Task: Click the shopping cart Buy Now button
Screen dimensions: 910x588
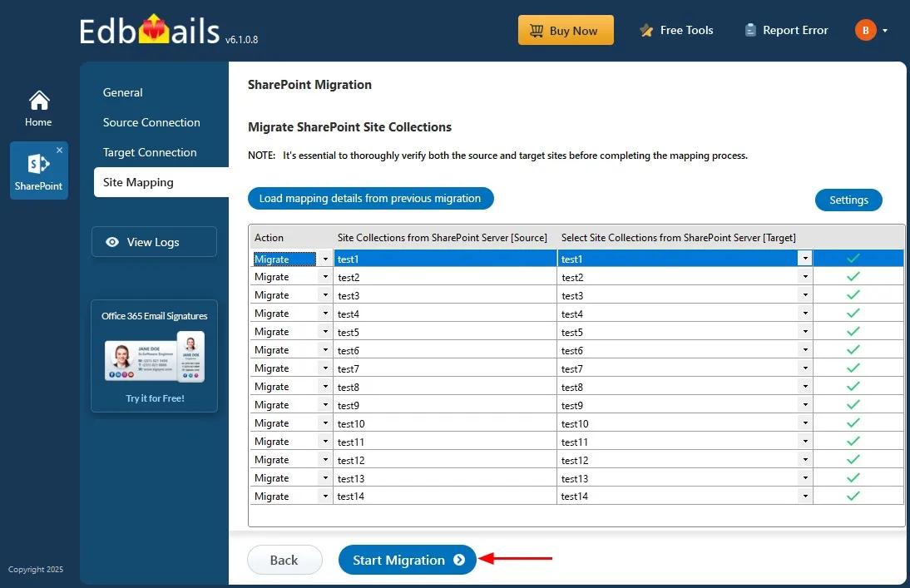Action: click(566, 30)
